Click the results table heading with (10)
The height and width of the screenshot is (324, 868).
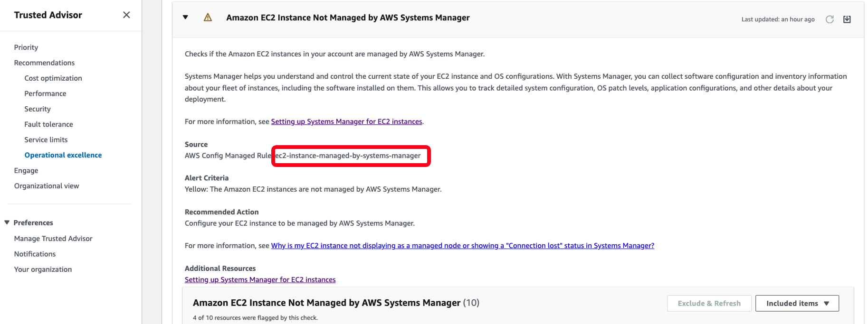336,303
